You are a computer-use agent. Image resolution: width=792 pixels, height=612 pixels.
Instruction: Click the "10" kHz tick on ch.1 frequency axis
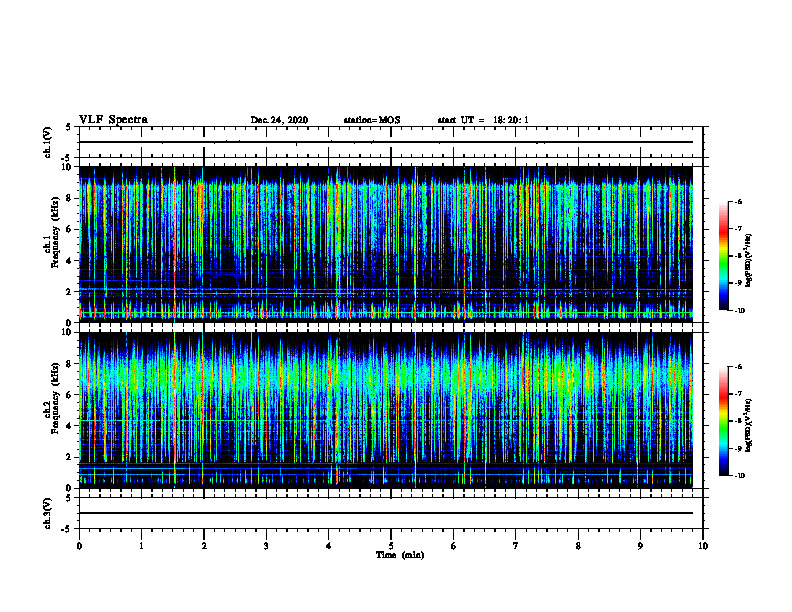[x=69, y=167]
